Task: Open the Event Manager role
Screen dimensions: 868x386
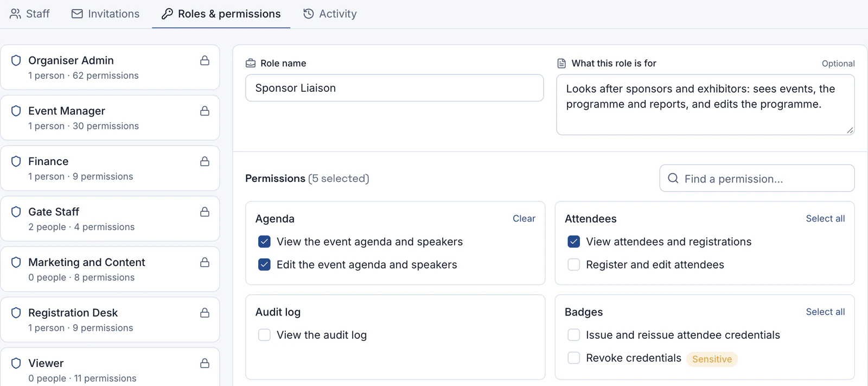Action: tap(110, 118)
